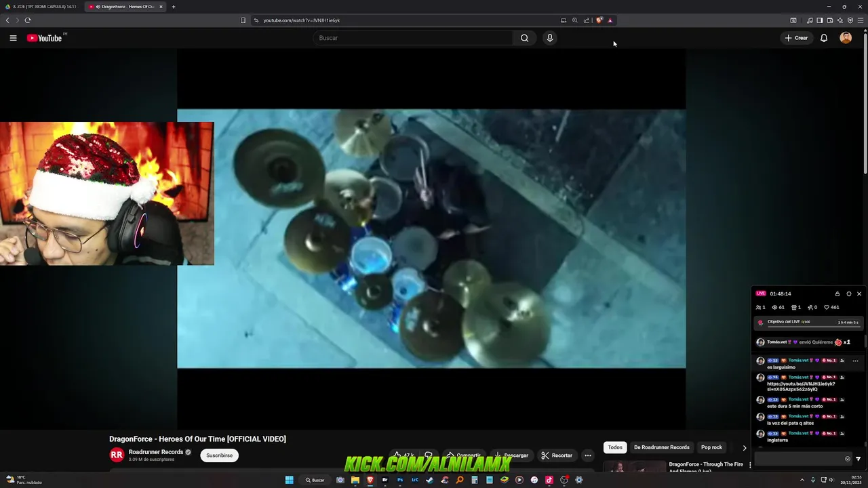
Task: Click the Roadrunner Records RR channel avatar
Action: coord(117,455)
